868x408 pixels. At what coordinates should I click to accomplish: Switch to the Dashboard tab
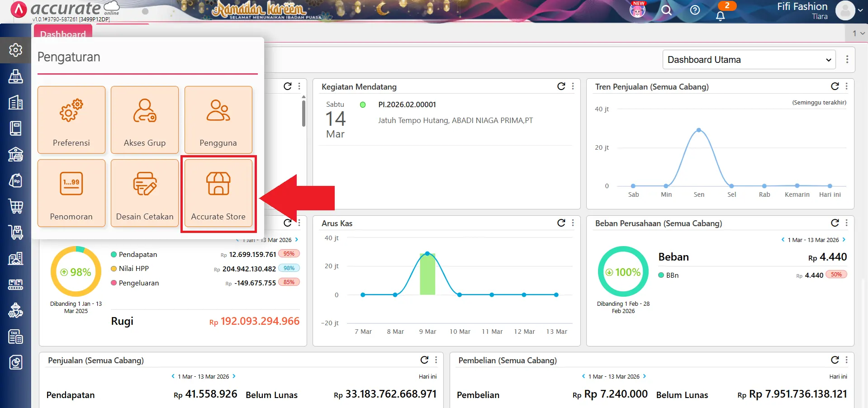tap(63, 33)
